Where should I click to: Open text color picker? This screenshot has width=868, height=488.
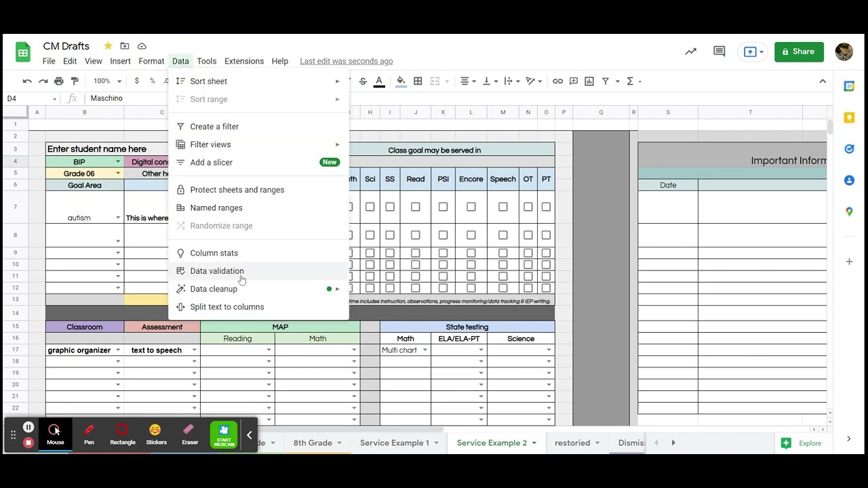pyautogui.click(x=379, y=81)
